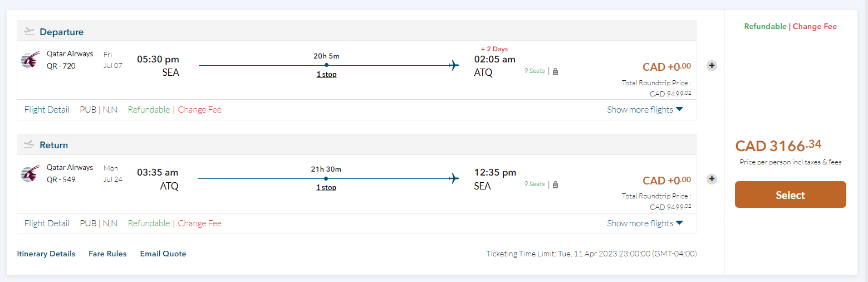The height and width of the screenshot is (282, 868).
Task: Click Refundable link in return row
Action: [x=149, y=223]
